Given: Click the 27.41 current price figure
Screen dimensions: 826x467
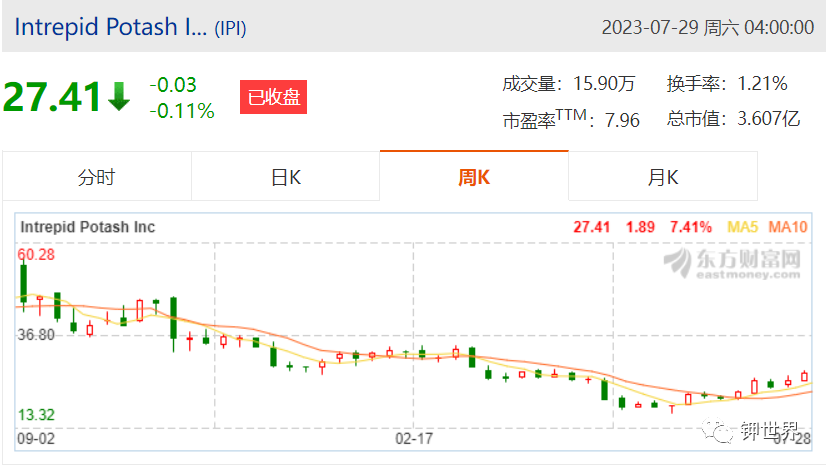Looking at the screenshot, I should 52,97.
